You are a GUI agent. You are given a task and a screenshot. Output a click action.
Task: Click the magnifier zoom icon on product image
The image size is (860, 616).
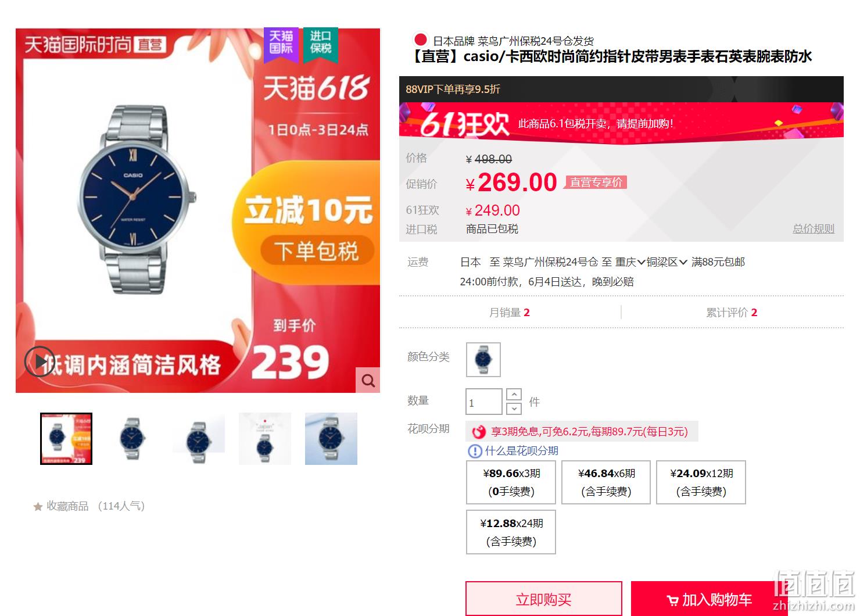(x=368, y=380)
